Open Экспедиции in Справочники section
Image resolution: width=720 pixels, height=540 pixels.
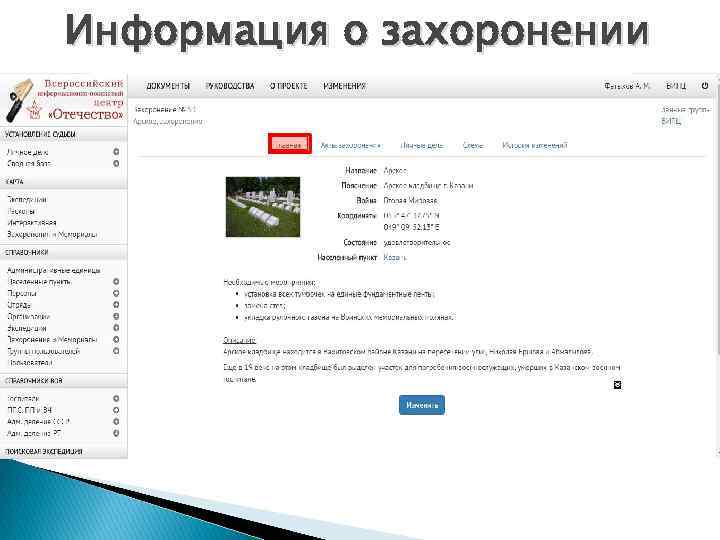tap(27, 328)
